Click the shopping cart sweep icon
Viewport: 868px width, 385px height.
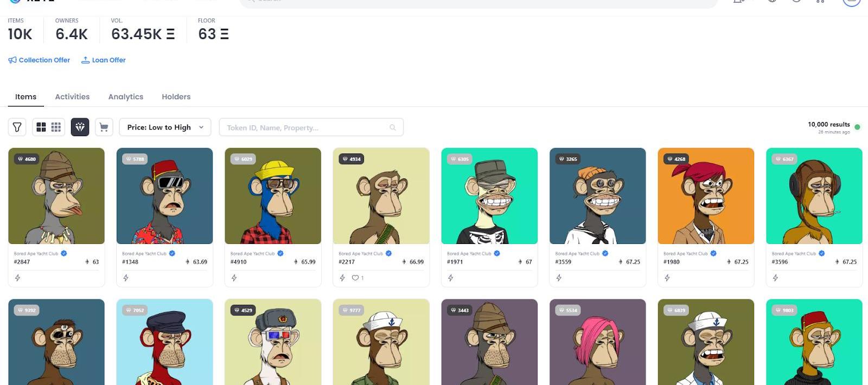(104, 127)
